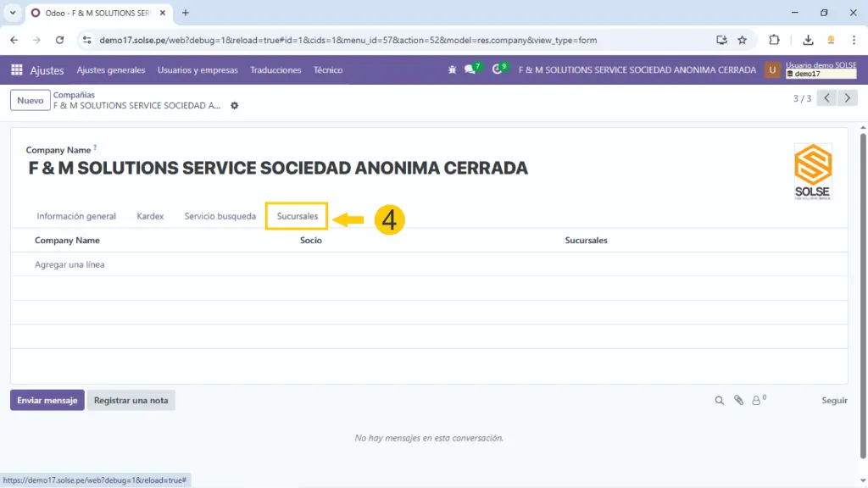Click the Nuevo button
Image resolution: width=868 pixels, height=488 pixels.
click(x=30, y=101)
